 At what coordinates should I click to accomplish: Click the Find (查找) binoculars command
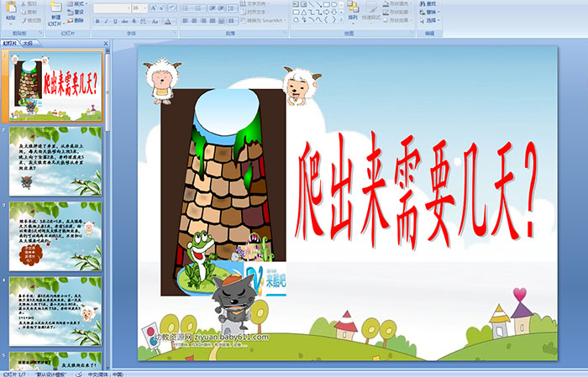pyautogui.click(x=428, y=3)
